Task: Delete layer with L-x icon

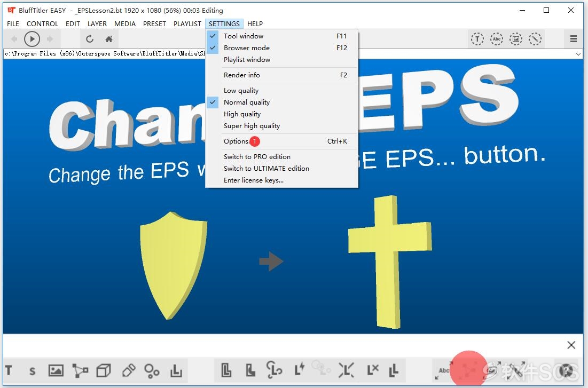Action: click(373, 370)
